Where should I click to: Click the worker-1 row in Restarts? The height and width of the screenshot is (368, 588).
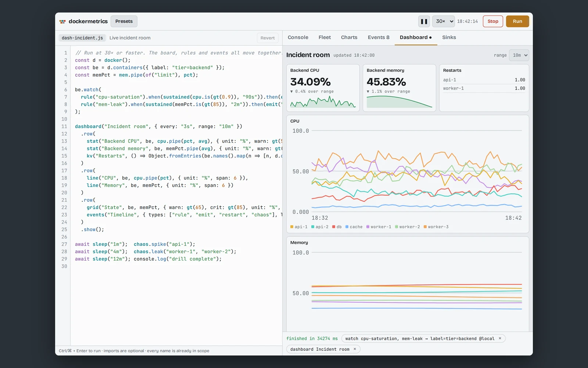click(x=484, y=88)
